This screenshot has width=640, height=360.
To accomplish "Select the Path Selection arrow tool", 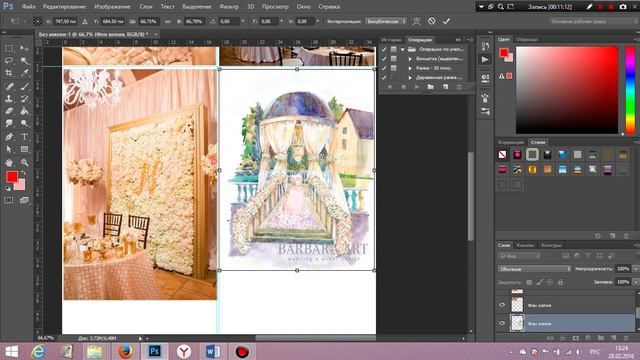I will point(9,149).
